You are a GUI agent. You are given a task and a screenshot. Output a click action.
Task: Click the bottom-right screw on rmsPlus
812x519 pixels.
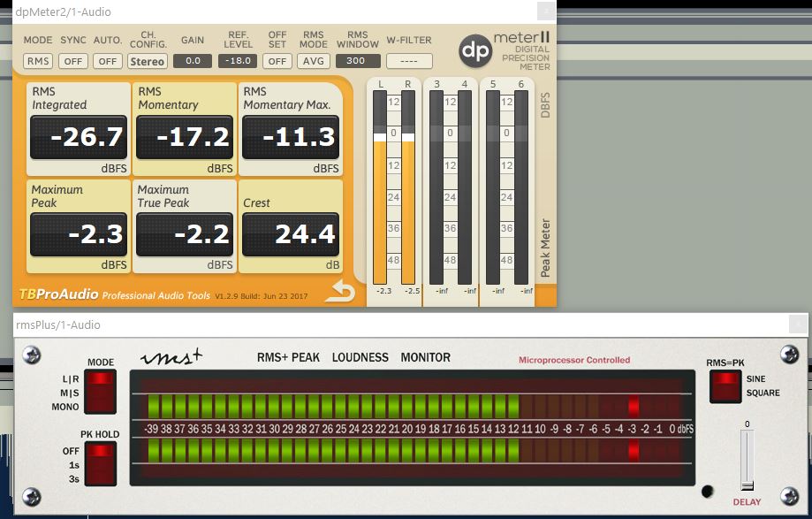pyautogui.click(x=789, y=496)
